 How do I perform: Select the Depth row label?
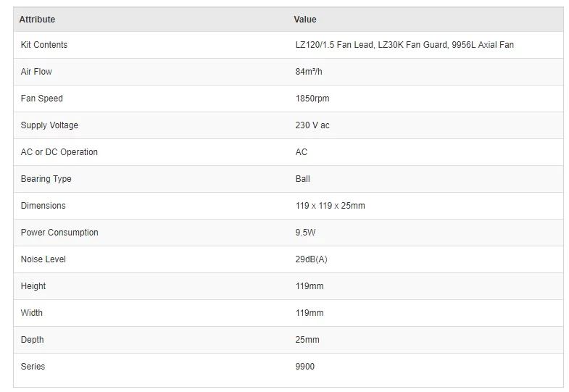(33, 340)
